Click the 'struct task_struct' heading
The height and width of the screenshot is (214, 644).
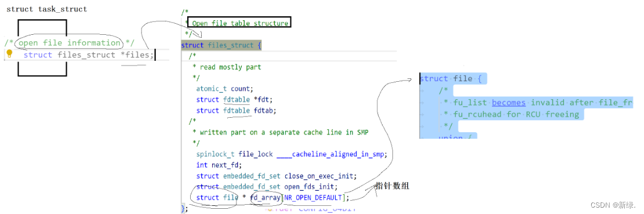(x=47, y=9)
